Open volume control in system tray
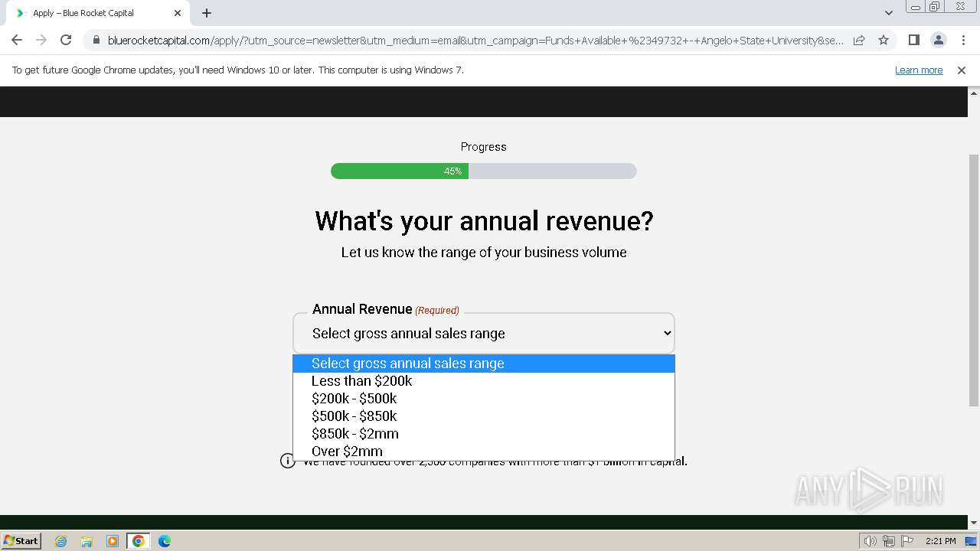Image resolution: width=980 pixels, height=551 pixels. tap(871, 541)
